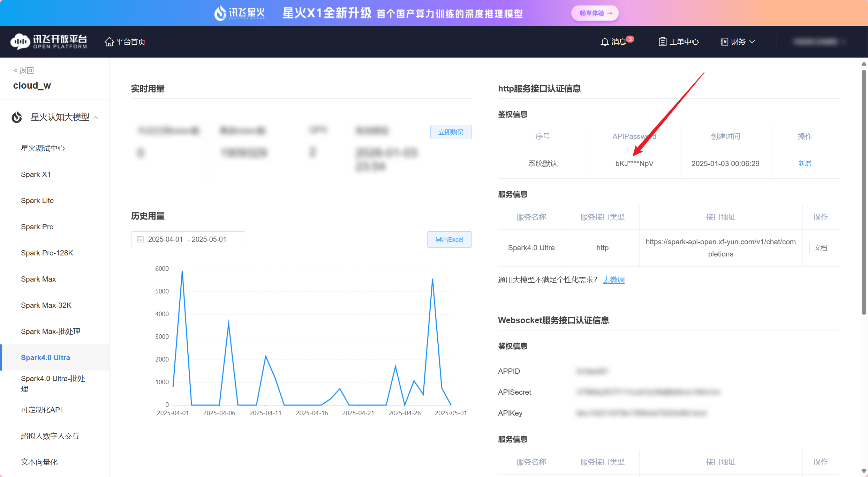The image size is (868, 477).
Task: Click the chart peak near 2025-04-01
Action: pyautogui.click(x=182, y=271)
